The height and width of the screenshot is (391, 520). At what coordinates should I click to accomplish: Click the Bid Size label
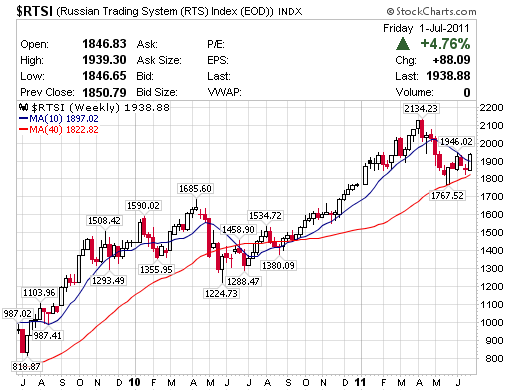coord(157,92)
